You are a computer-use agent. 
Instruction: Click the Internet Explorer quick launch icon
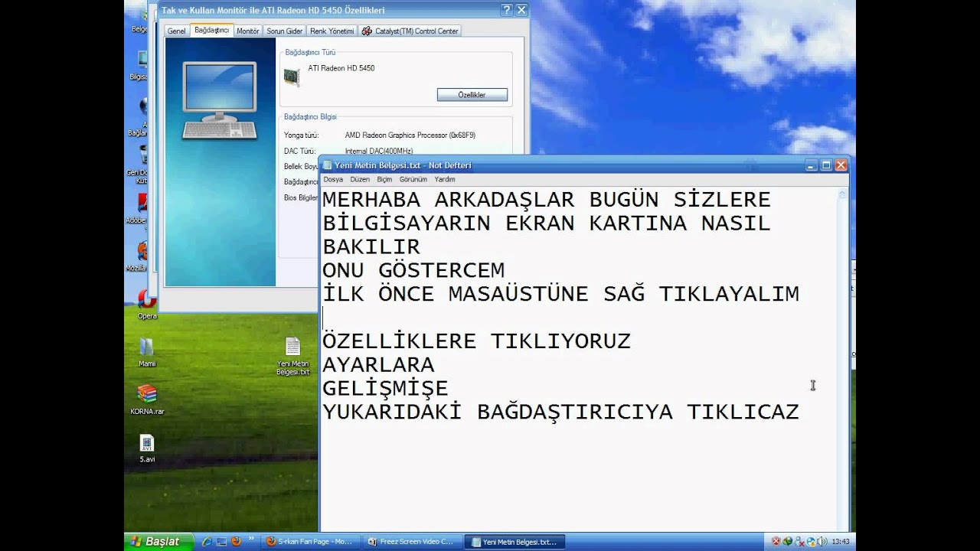[x=207, y=541]
